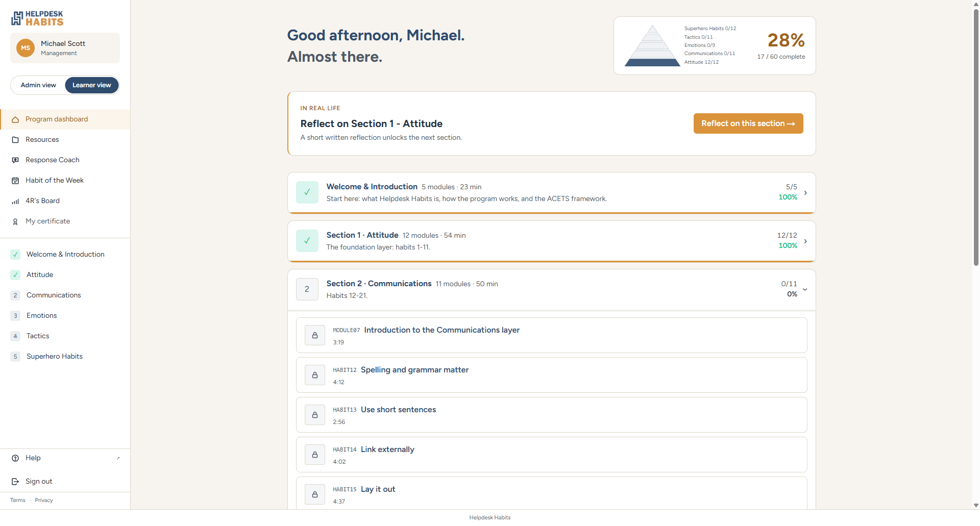Click the page vertical scrollbar

[976, 138]
